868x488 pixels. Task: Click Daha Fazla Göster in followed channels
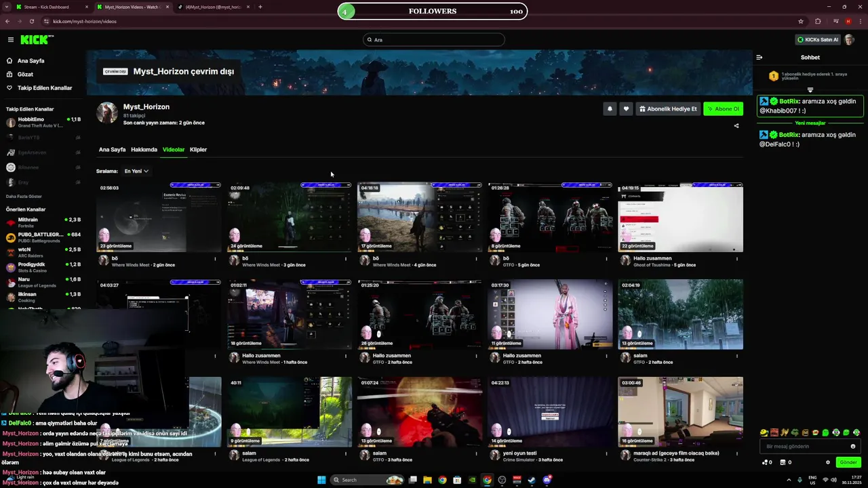(x=24, y=197)
